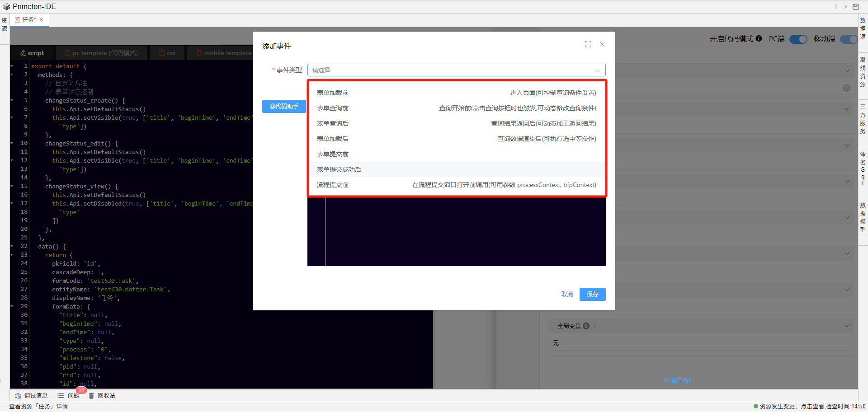
Task: Click the info icon beside 开启代码模式
Action: 759,38
